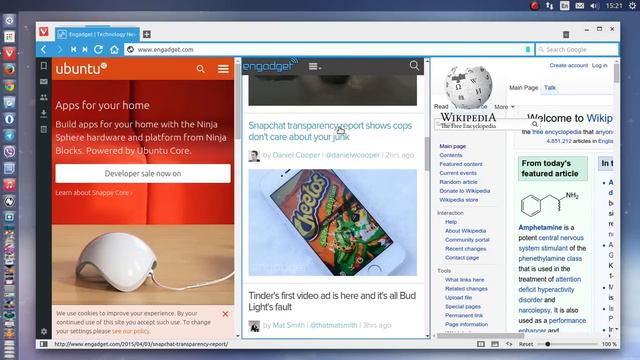Click the page tiling icon in status bar
This screenshot has width=640, height=360.
481,344
